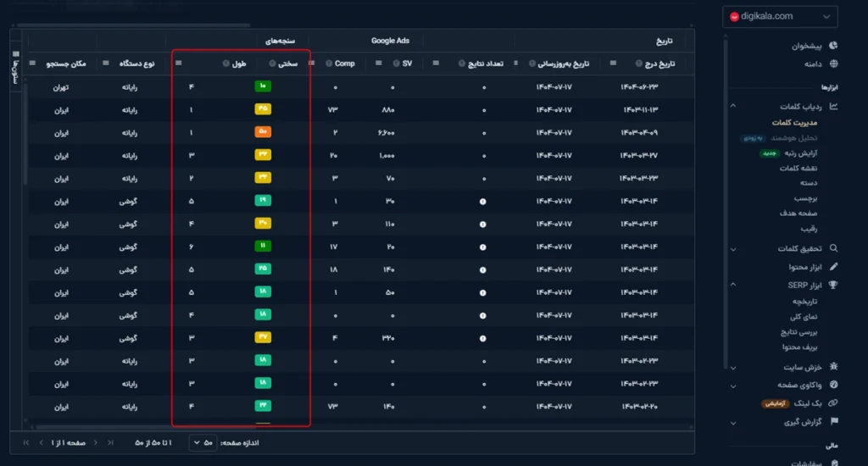Jump to first page arrow in pagination
The width and height of the screenshot is (868, 466).
pos(110,443)
